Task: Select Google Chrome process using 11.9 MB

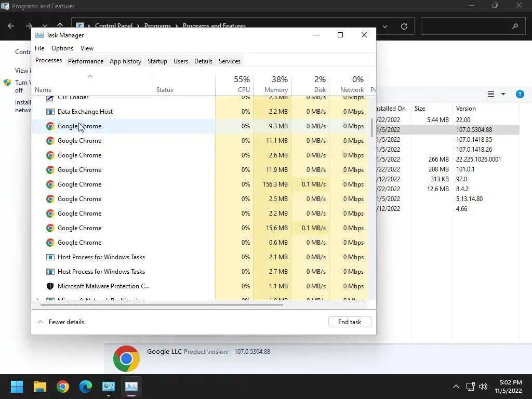Action: coord(199,170)
